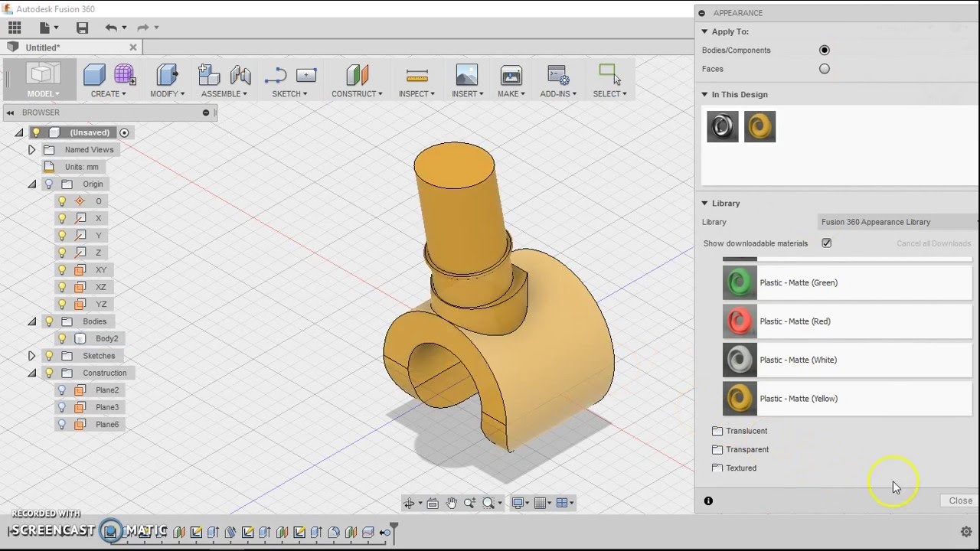Toggle visibility lightbulb of Body2
Screen dimensions: 980x551
coord(63,338)
